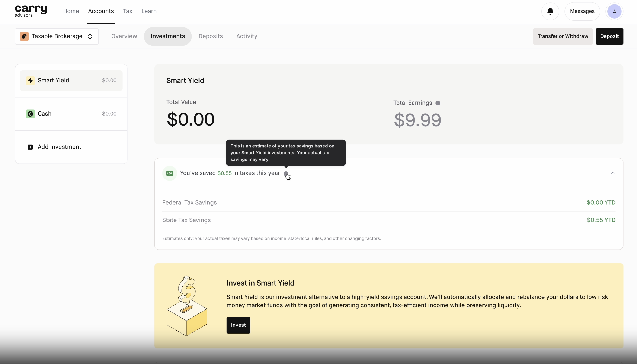Click the green money bill savings icon
Screen dimensions: 637x364
click(170, 173)
